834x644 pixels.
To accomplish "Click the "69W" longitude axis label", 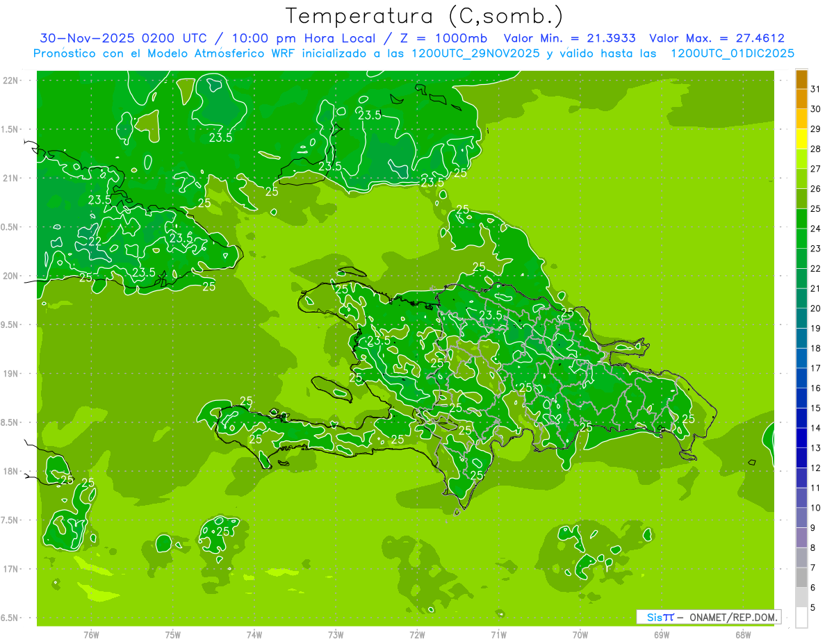I will click(x=662, y=635).
